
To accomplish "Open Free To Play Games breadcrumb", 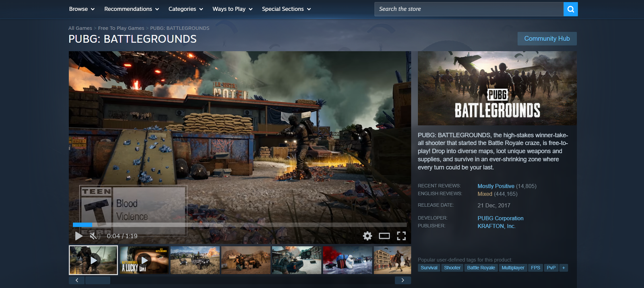I will (x=121, y=28).
